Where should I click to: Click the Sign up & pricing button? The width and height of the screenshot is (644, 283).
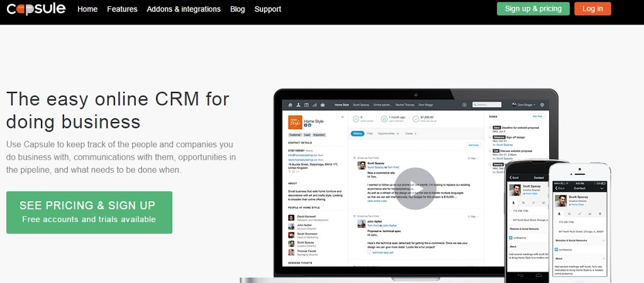click(x=533, y=9)
